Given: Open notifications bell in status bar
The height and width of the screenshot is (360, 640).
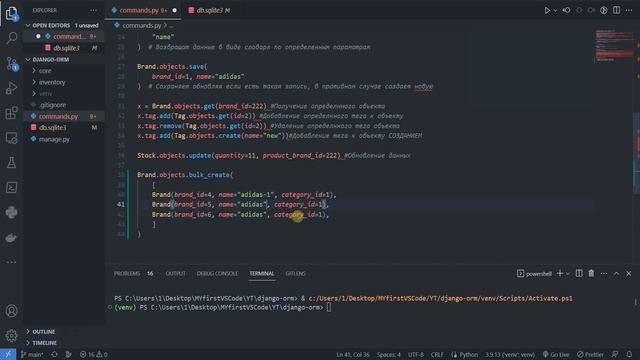Looking at the screenshot, I should click(x=629, y=354).
